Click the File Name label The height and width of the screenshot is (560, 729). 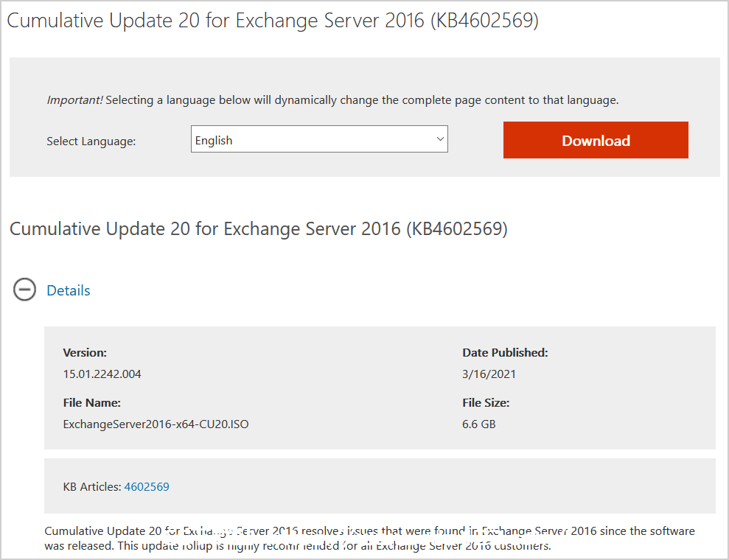[x=92, y=403]
